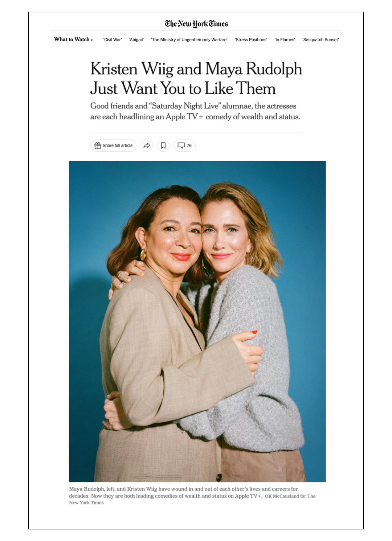
Task: Open the 'Civil War' link
Action: [113, 40]
